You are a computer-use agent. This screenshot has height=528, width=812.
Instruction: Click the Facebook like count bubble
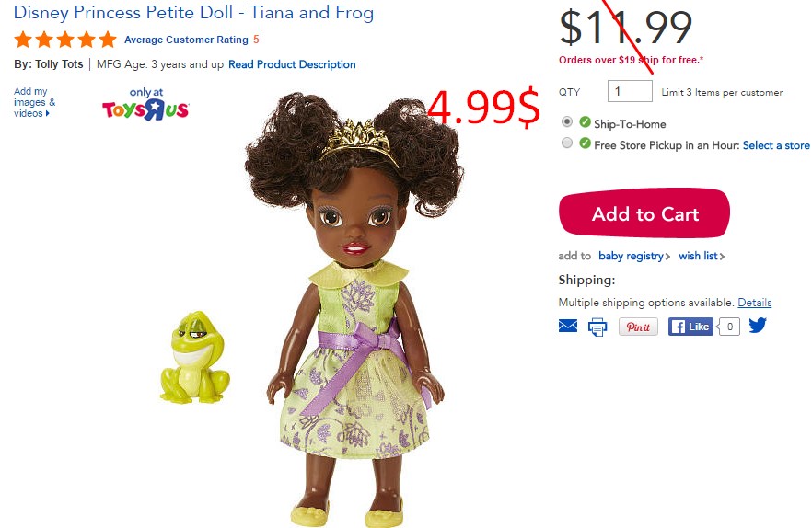[x=728, y=327]
